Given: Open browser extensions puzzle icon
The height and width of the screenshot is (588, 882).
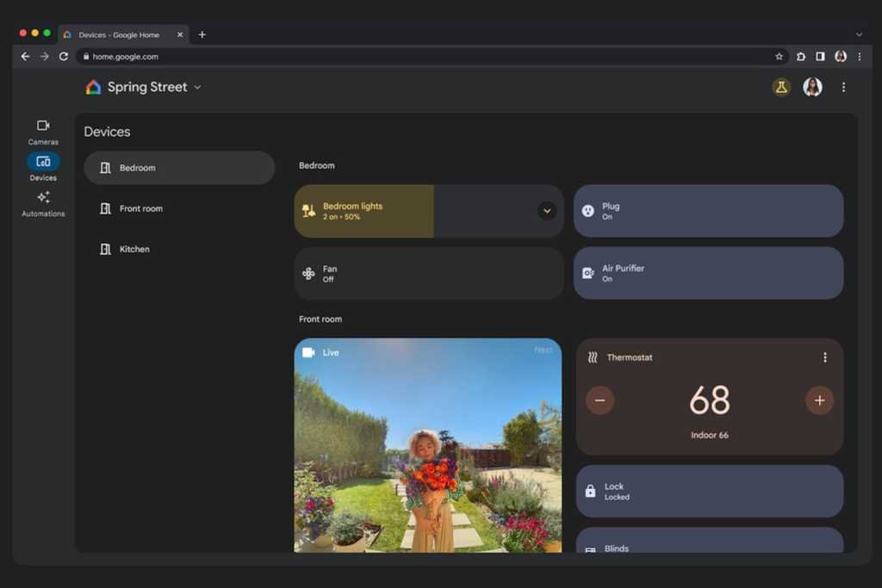Looking at the screenshot, I should (x=801, y=57).
